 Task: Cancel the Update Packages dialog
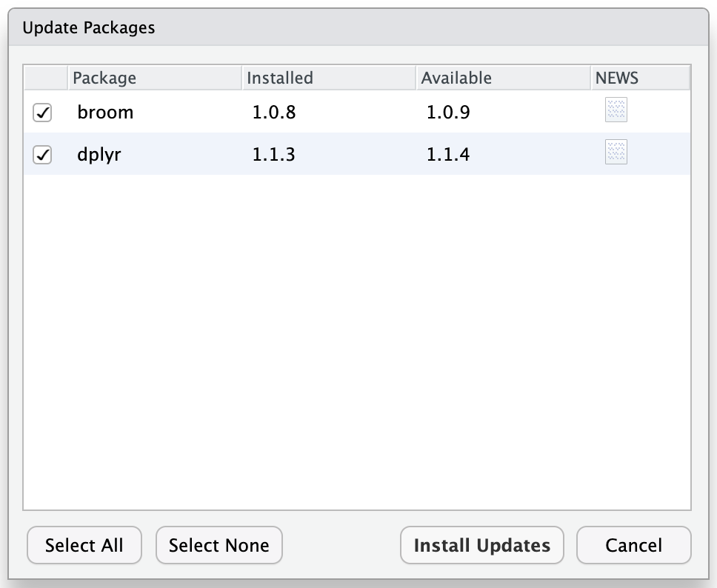(x=634, y=545)
